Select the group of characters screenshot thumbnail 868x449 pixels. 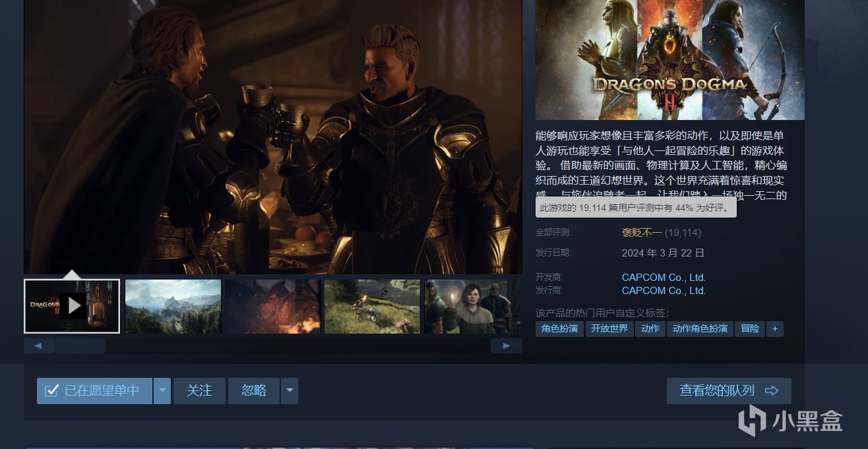(x=472, y=306)
